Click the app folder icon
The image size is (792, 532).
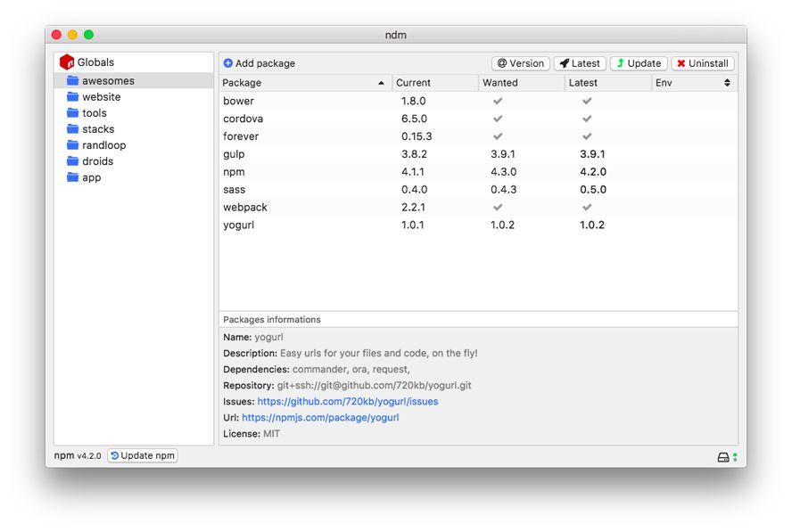[x=73, y=177]
